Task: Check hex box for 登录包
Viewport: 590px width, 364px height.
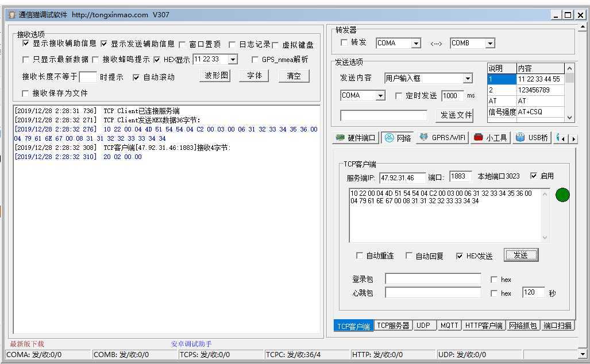Action: pyautogui.click(x=494, y=280)
